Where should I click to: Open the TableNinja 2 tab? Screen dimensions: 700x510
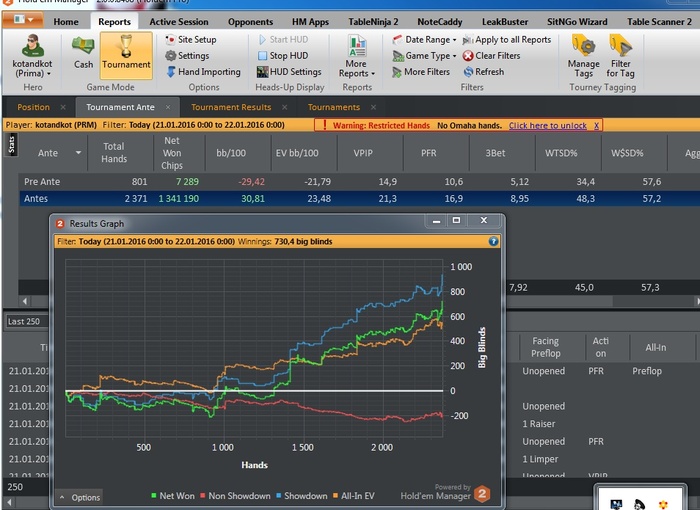[x=373, y=22]
